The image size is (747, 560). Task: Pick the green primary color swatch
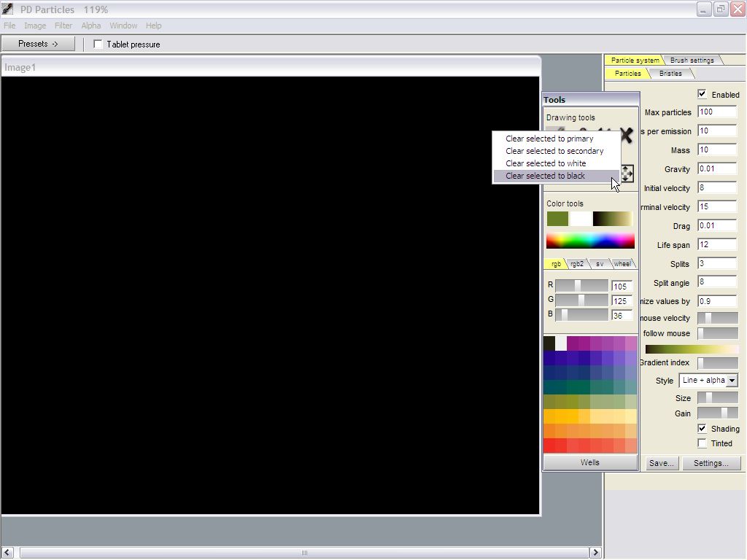point(557,219)
